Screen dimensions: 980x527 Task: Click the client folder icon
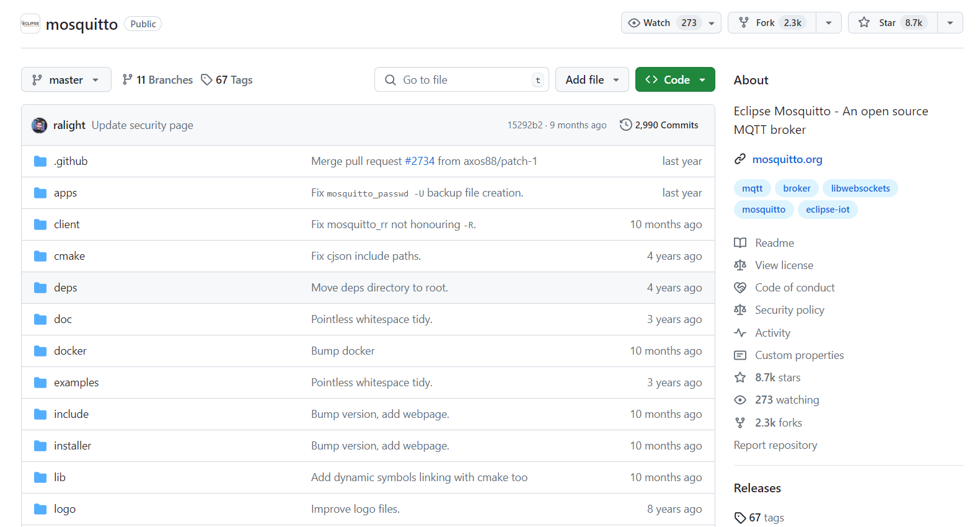(x=40, y=224)
